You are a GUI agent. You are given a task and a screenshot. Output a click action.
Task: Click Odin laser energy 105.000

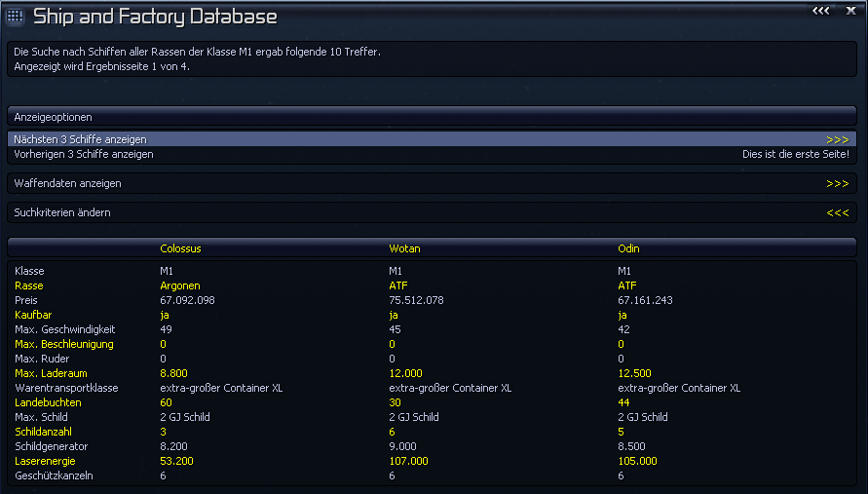[637, 461]
